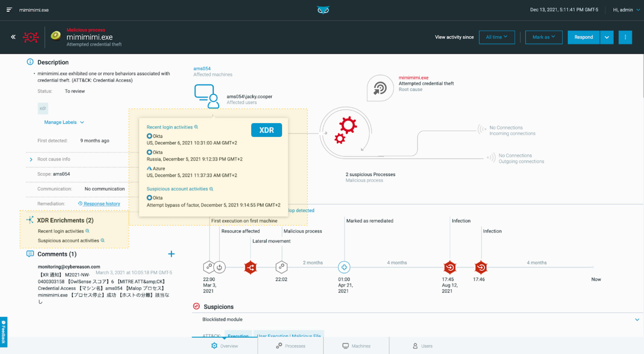Click the root cause radar icon

coord(380,88)
